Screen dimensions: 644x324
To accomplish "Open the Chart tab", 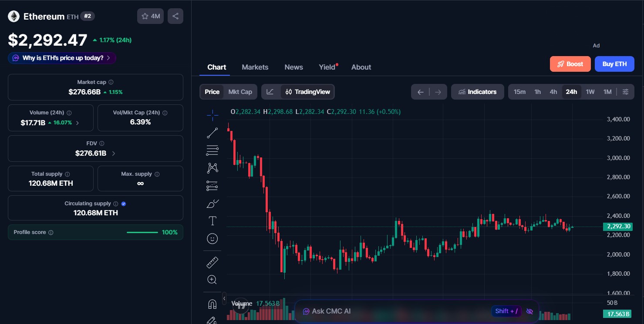I will (x=217, y=67).
